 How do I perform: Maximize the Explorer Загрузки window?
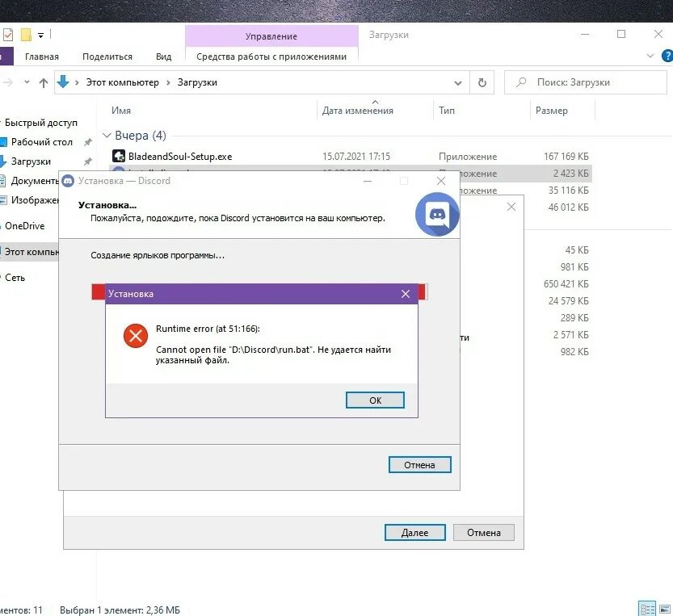(621, 34)
